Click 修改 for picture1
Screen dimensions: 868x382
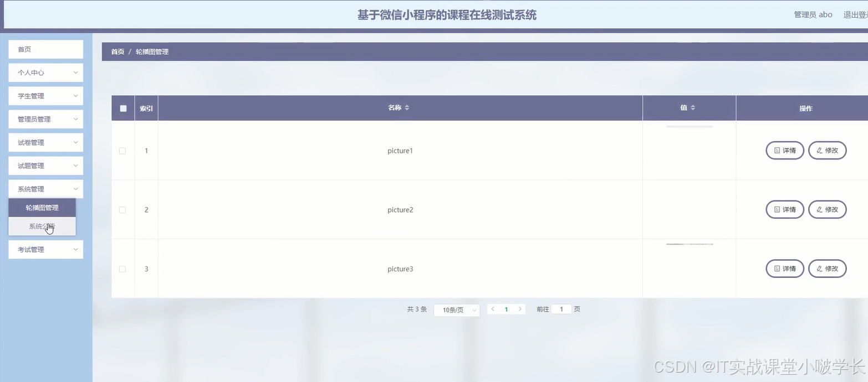click(828, 150)
